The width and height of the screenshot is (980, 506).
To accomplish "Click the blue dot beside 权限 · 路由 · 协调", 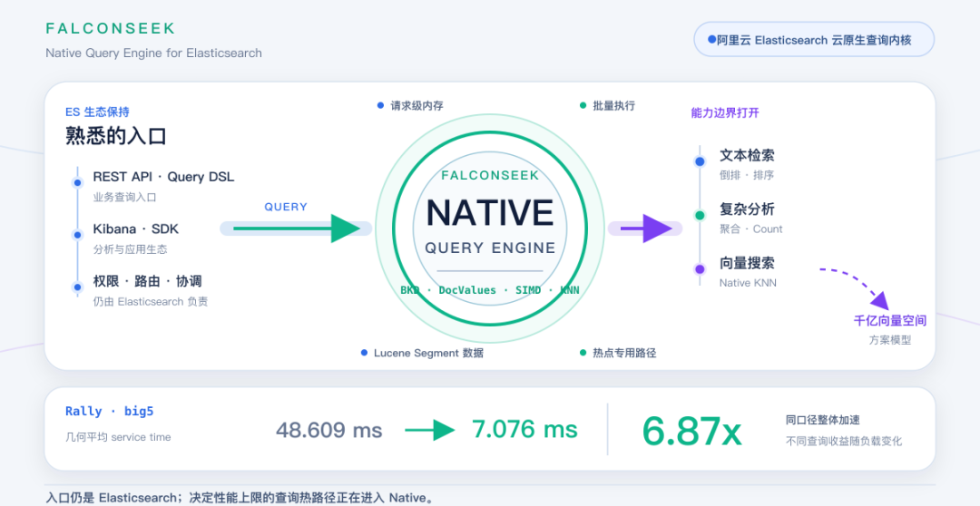I will 77,287.
